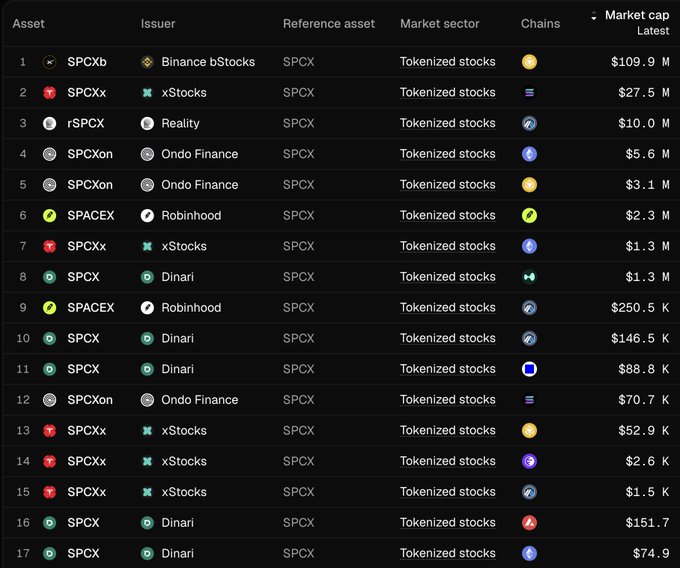The image size is (680, 568).
Task: Click the BNB chain icon in row 1
Action: (x=529, y=62)
